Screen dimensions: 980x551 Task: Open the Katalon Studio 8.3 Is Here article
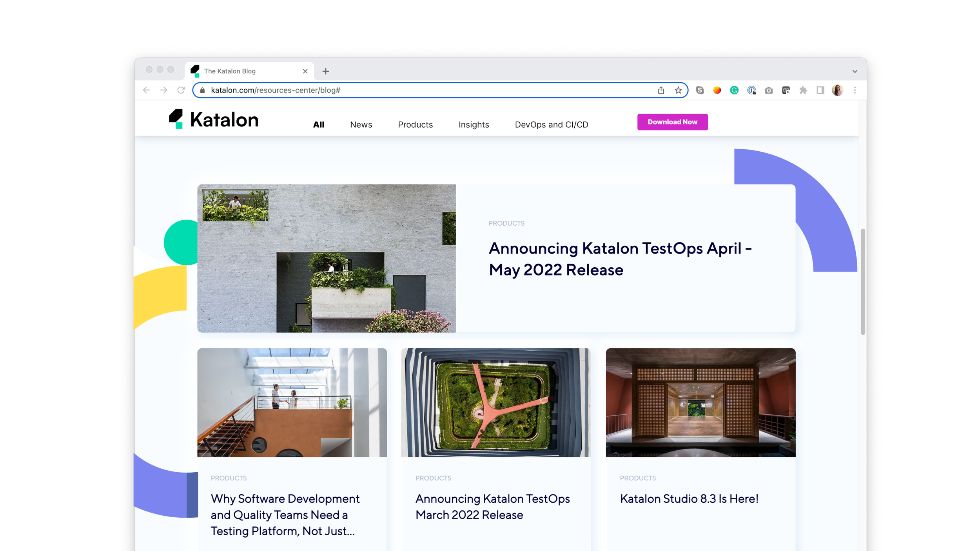point(689,499)
